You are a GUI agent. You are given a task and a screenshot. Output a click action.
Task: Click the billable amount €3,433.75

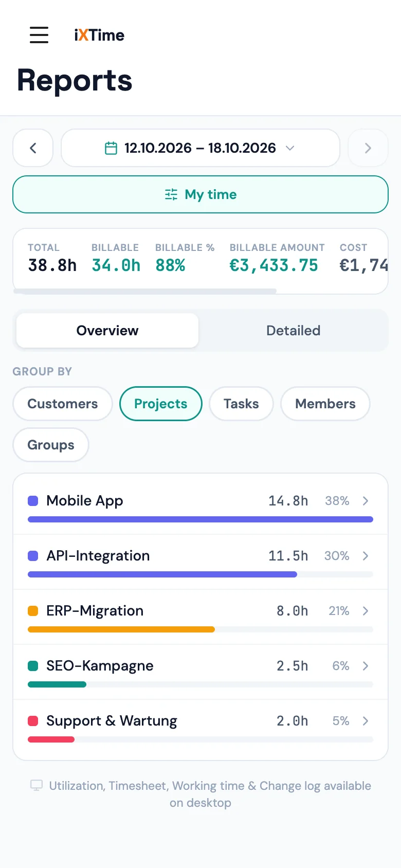coord(274,265)
